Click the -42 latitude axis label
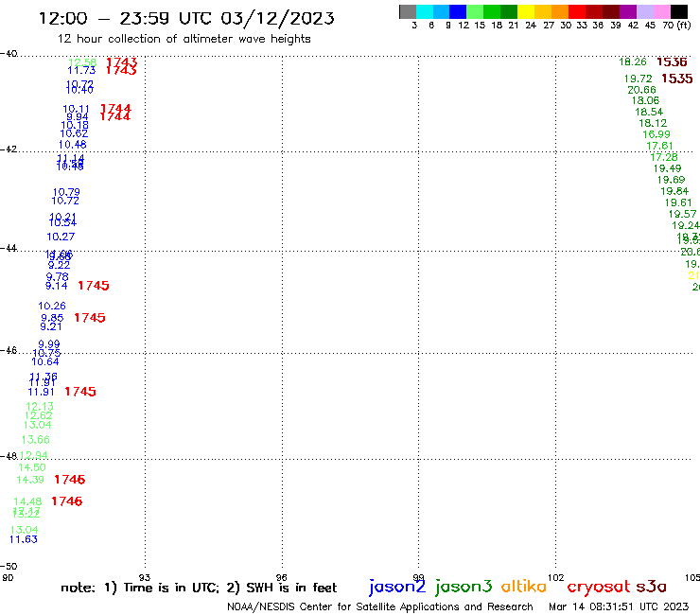Image resolution: width=700 pixels, height=615 pixels. [x=9, y=149]
